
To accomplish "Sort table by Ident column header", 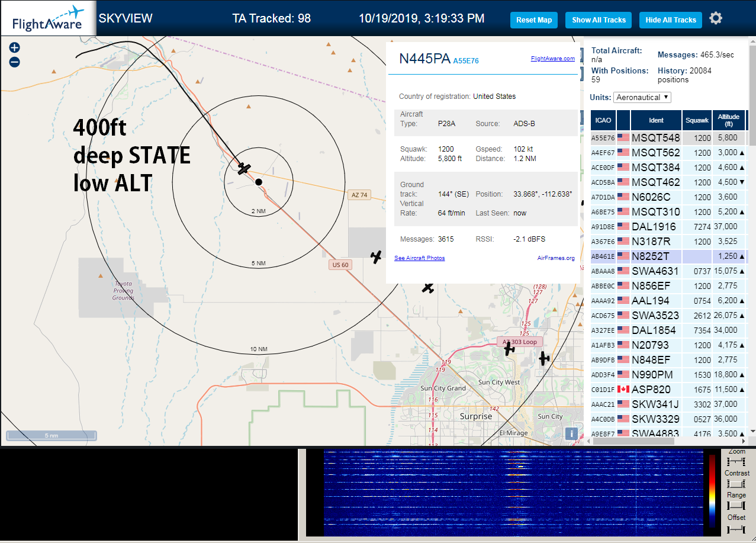I will coord(657,120).
